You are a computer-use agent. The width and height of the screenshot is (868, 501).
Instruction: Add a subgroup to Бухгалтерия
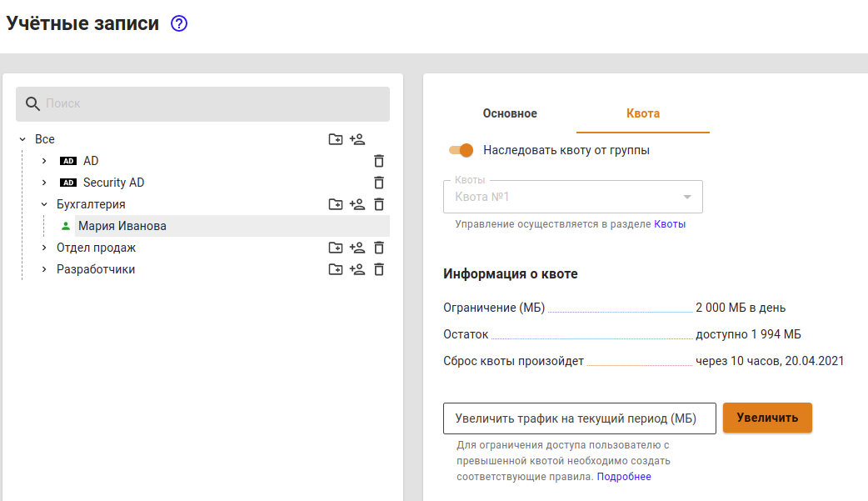336,204
